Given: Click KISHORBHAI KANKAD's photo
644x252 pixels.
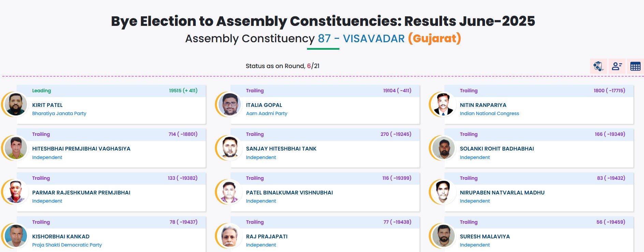Looking at the screenshot, I should pyautogui.click(x=14, y=236).
